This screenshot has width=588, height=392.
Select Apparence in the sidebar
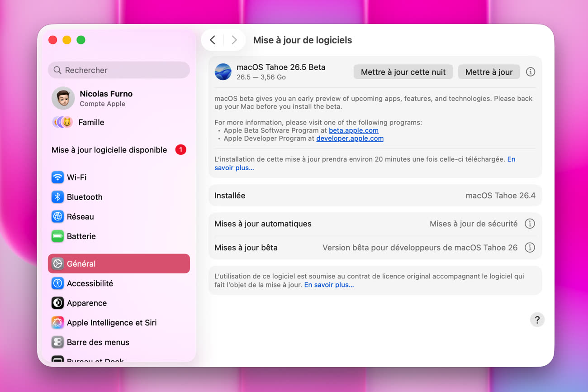click(x=86, y=303)
